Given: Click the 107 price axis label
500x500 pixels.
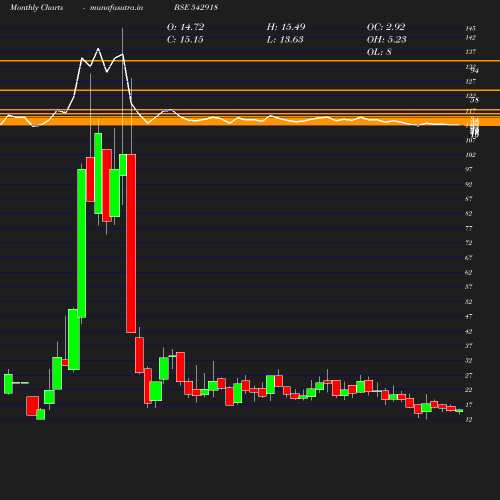Looking at the screenshot, I should [x=470, y=140].
